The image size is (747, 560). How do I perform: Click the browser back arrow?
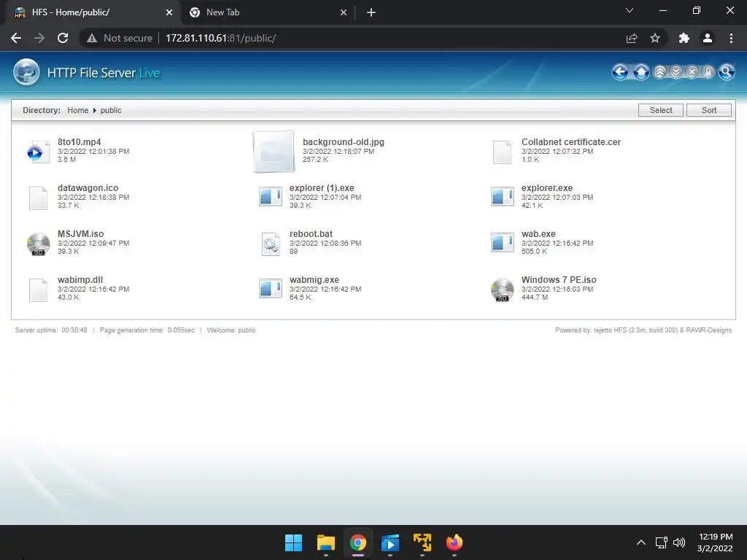(16, 38)
